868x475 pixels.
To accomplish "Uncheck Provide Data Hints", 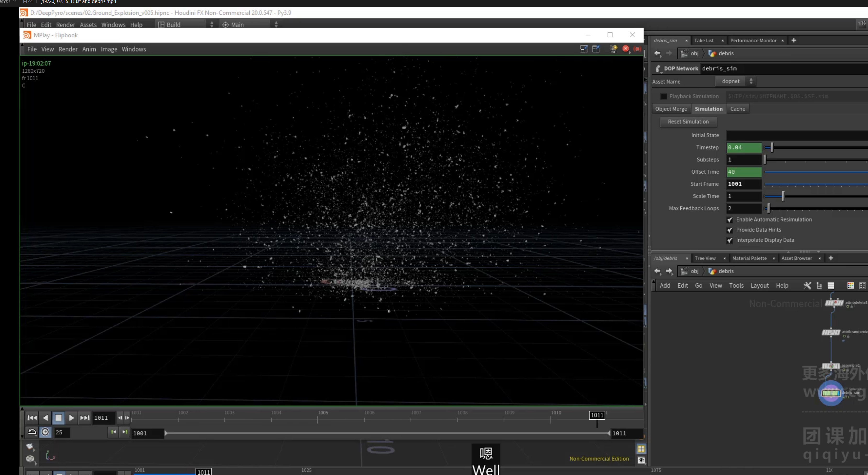I will (730, 230).
